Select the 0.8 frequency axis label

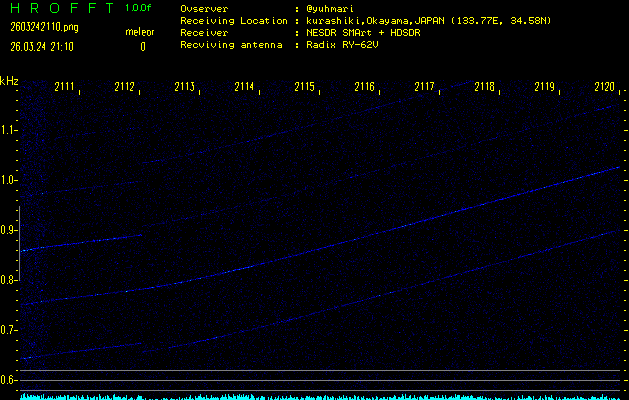pyautogui.click(x=9, y=280)
